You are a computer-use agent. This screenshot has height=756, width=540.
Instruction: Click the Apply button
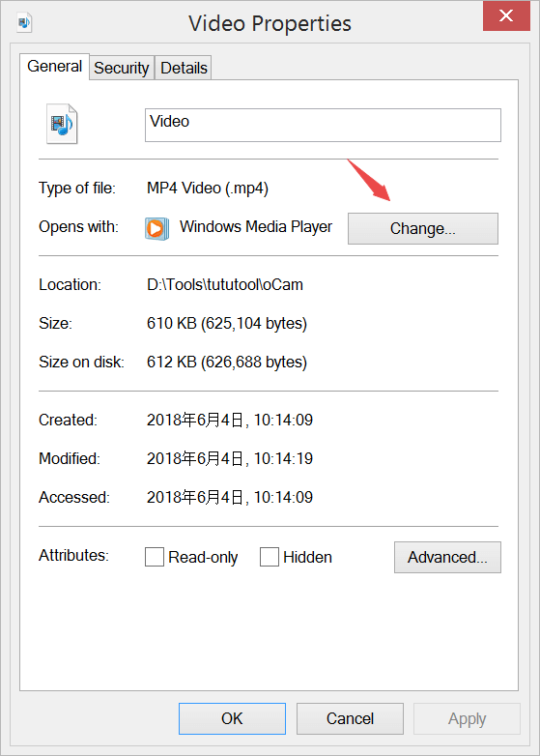467,718
